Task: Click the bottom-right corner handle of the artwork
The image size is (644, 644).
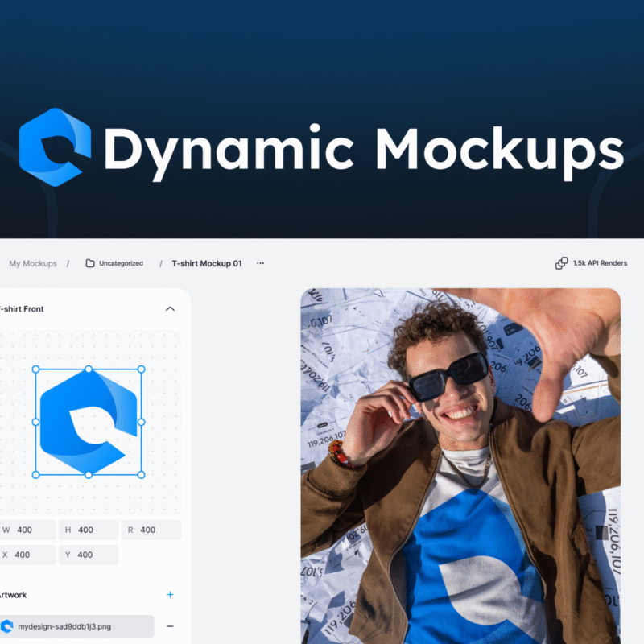Action: [142, 475]
